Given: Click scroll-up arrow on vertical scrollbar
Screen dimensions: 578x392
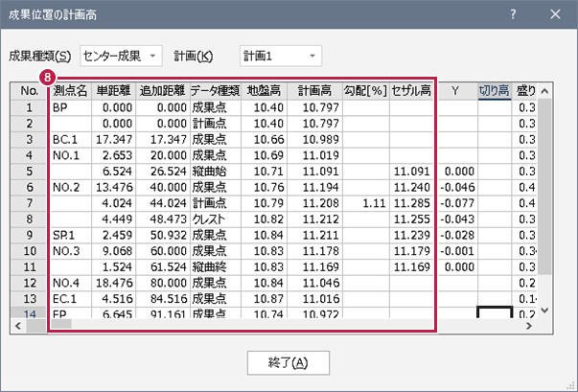Looking at the screenshot, I should pos(544,90).
